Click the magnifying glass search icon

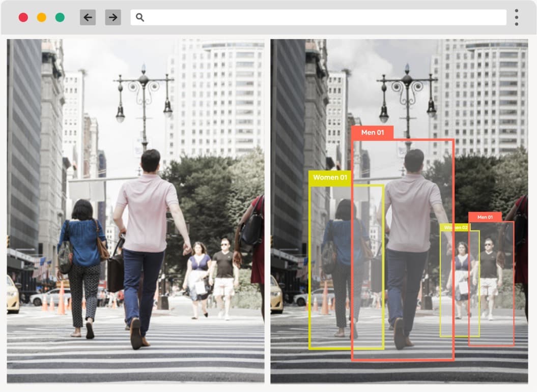click(x=140, y=17)
